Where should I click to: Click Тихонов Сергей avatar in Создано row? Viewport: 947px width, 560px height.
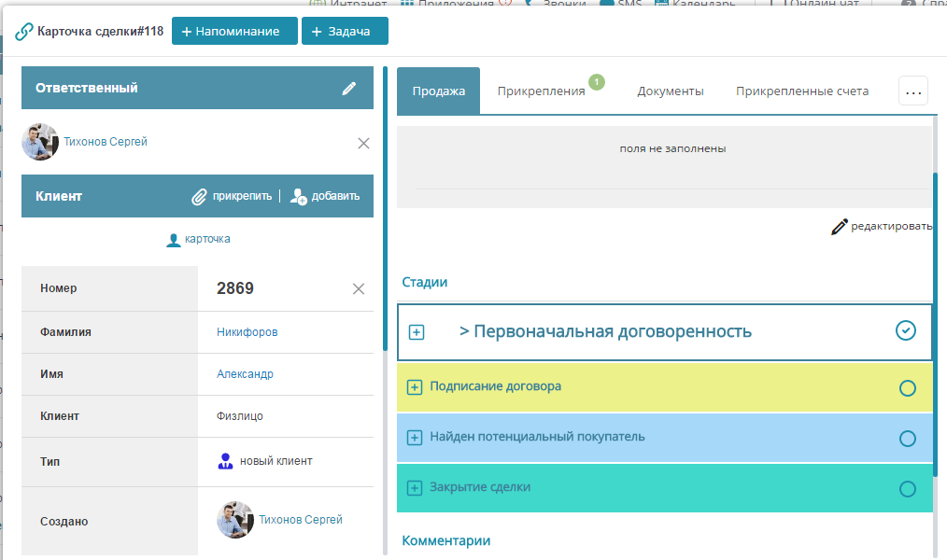point(235,520)
